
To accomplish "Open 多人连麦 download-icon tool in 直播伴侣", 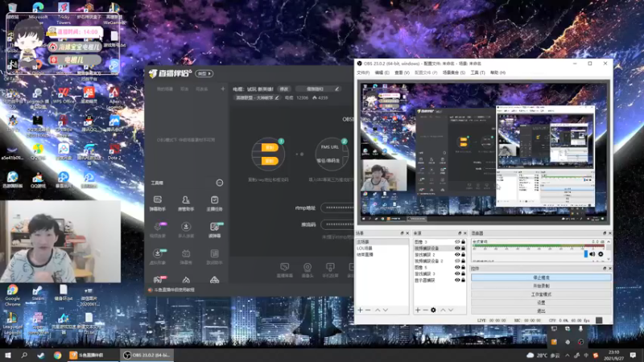I will point(186,230).
